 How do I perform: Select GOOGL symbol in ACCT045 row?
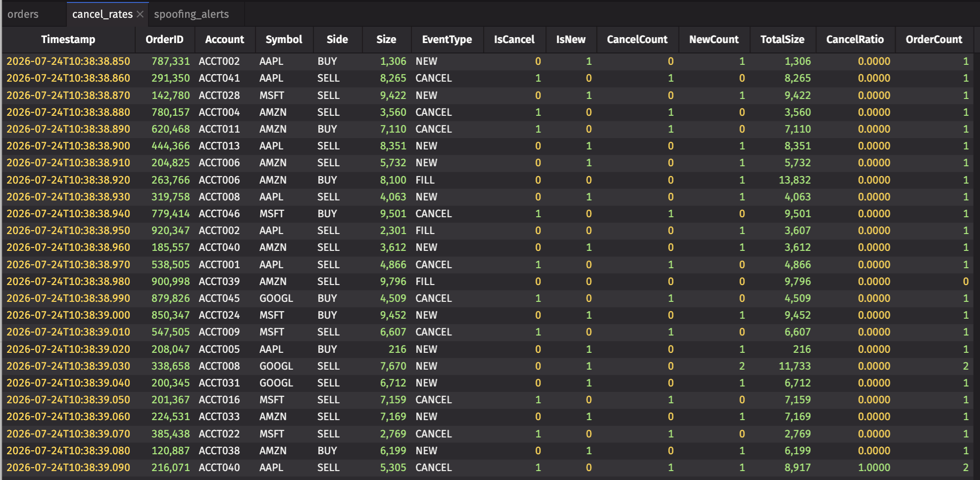point(284,298)
